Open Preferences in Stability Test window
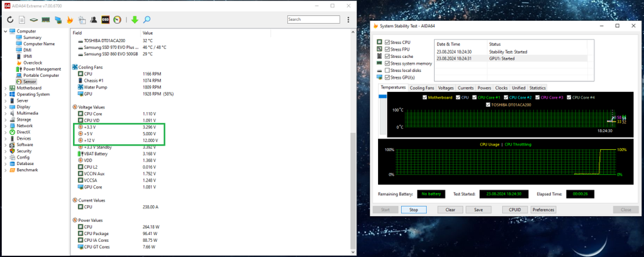 pos(543,210)
